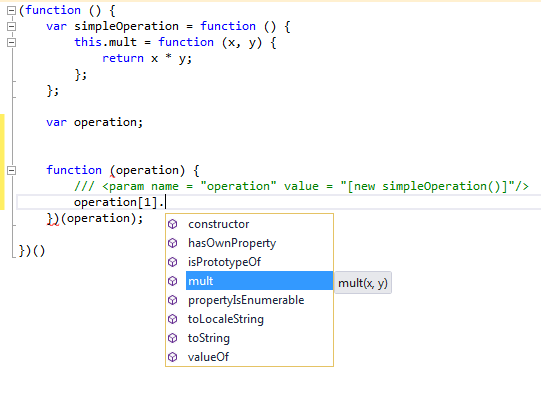The image size is (541, 397).
Task: Collapse the simpleOperation function region
Action: 11,26
